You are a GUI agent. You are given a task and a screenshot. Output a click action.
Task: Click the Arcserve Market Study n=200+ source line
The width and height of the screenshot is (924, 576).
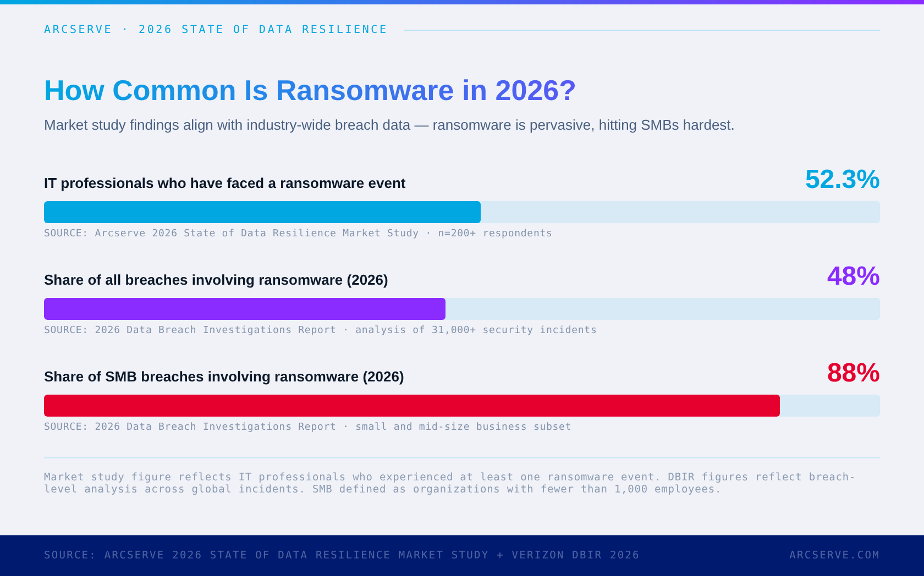click(298, 233)
